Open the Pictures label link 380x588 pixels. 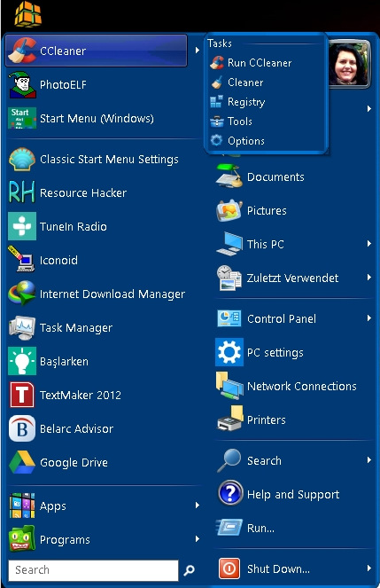267,210
